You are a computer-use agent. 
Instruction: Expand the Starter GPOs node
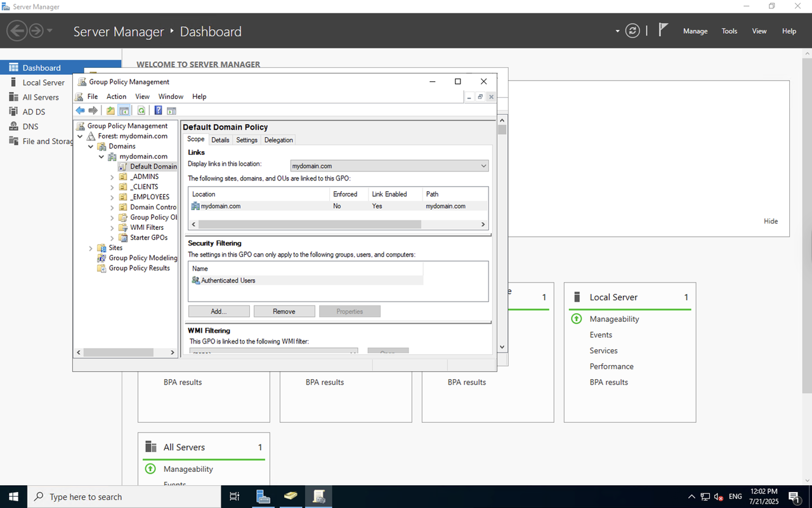tap(112, 237)
